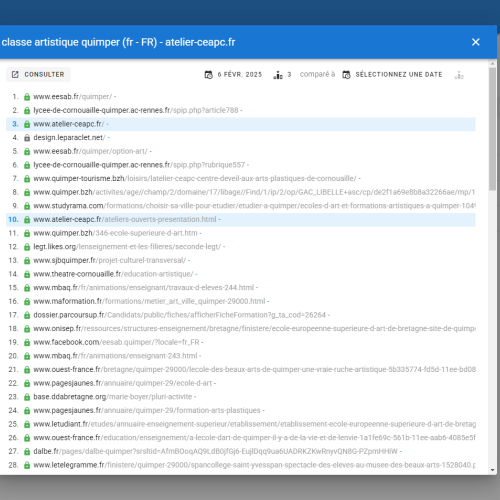Click the grey padlock icon for design.leparaclet.net
Viewport: 500px width, 500px height.
click(x=27, y=138)
